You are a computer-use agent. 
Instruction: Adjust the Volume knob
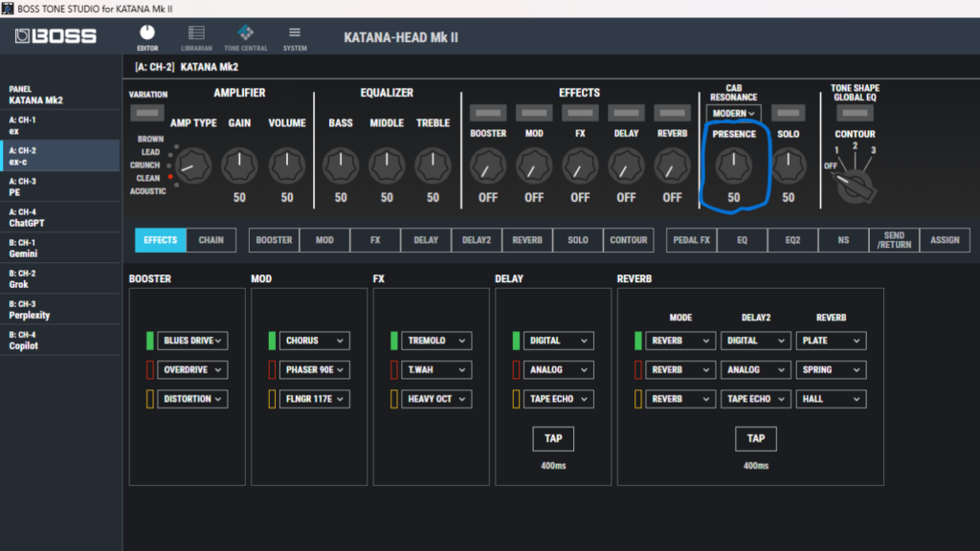[x=287, y=166]
